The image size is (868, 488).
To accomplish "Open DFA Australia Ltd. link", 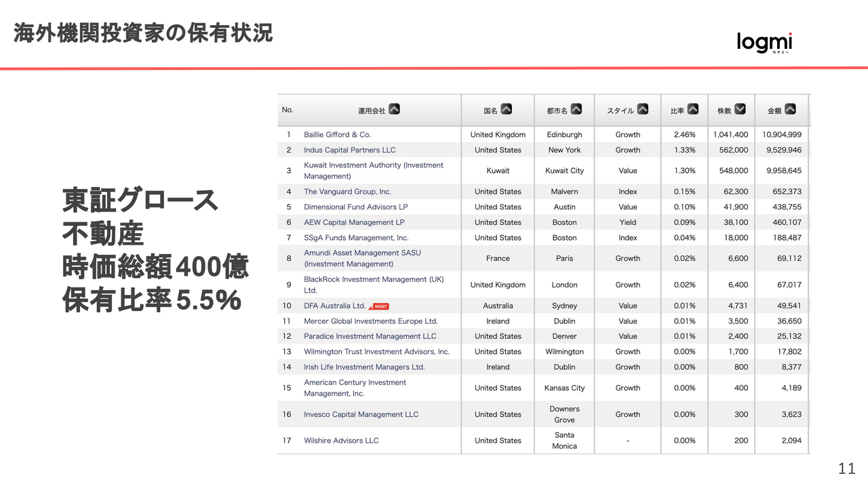I will 334,306.
